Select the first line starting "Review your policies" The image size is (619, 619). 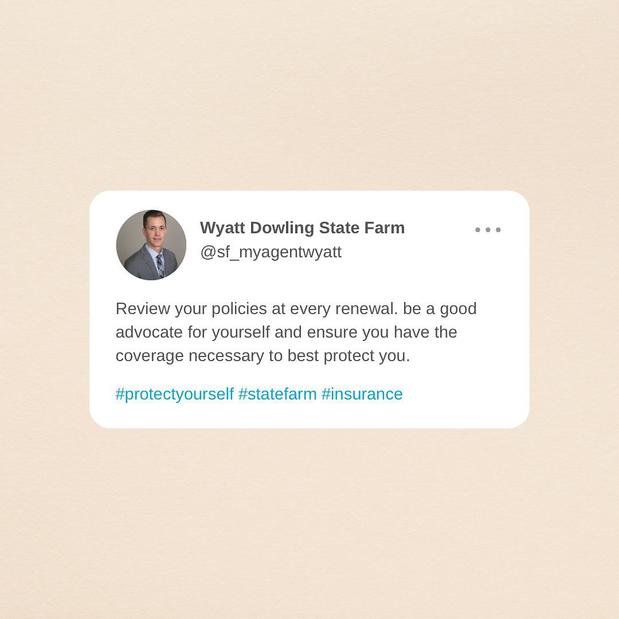(296, 309)
